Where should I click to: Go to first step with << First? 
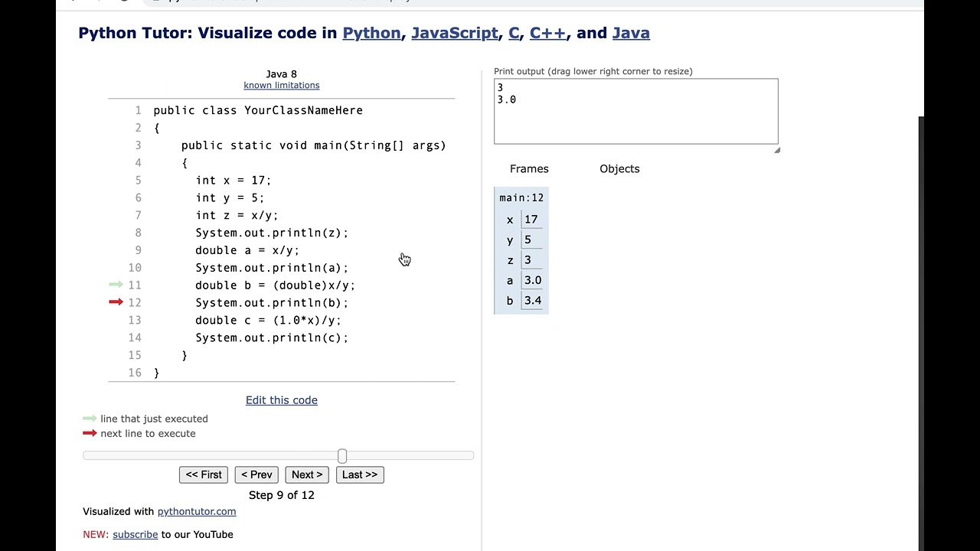tap(204, 474)
